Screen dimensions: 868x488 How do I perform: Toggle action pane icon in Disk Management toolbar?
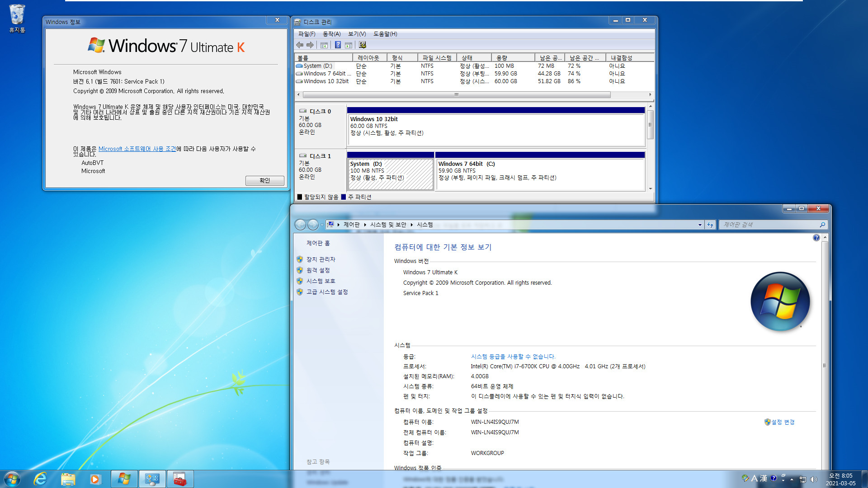349,45
